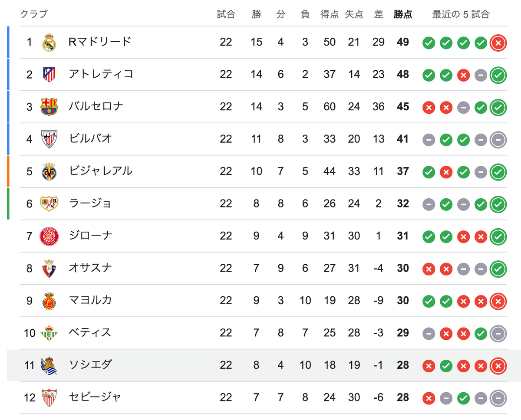Click the 最近の 5 試合 column header
Screen dimensions: 521x420
[x=461, y=14]
